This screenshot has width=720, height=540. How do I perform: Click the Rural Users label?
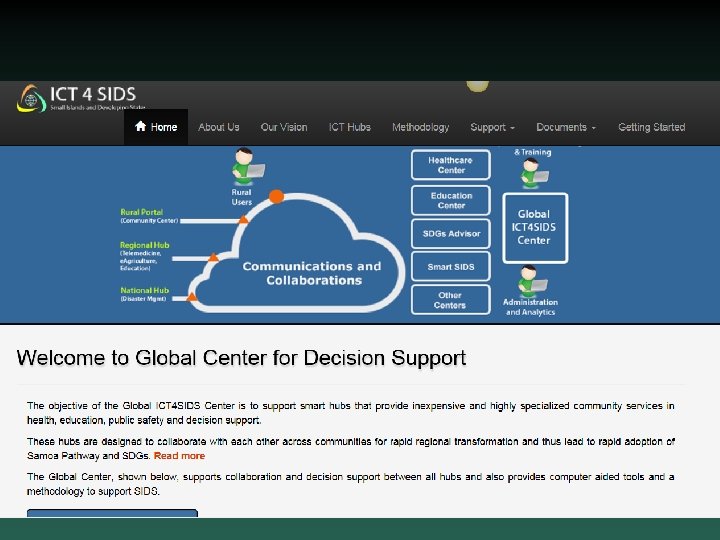point(242,197)
